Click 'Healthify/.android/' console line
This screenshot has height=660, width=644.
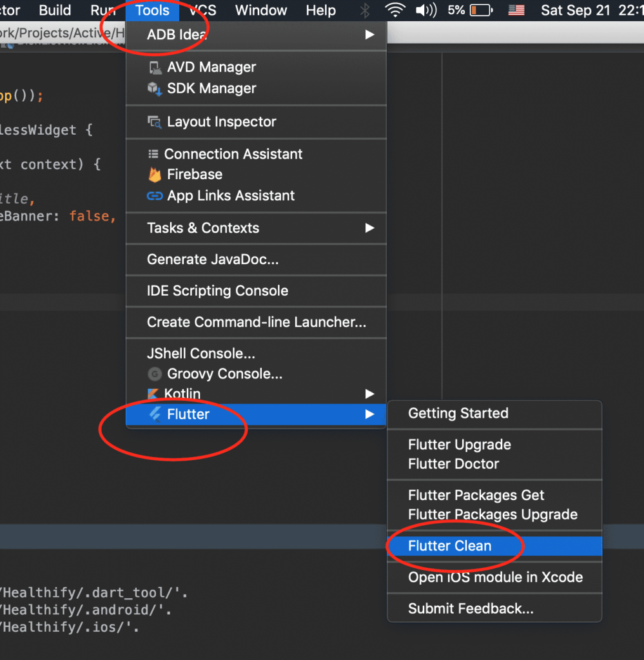(86, 610)
